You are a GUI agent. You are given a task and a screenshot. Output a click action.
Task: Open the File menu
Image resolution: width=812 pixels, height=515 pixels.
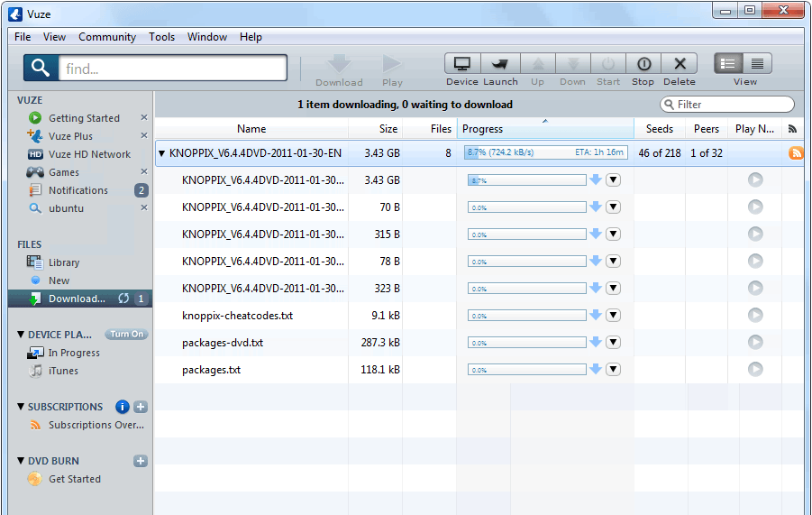click(23, 37)
